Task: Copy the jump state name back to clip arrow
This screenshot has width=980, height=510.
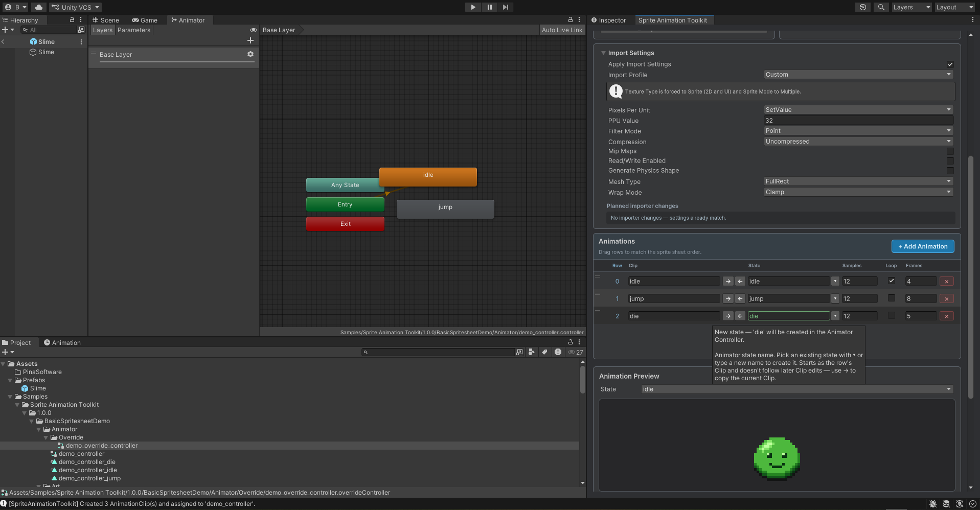Action: click(740, 298)
